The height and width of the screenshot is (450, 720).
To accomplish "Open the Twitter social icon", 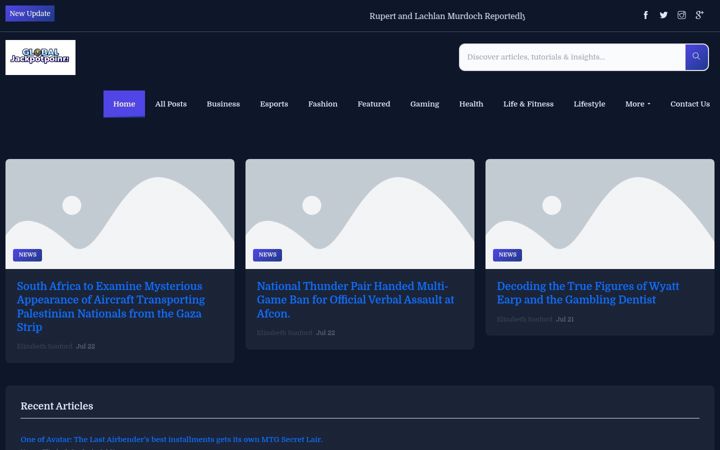I will coord(664,15).
